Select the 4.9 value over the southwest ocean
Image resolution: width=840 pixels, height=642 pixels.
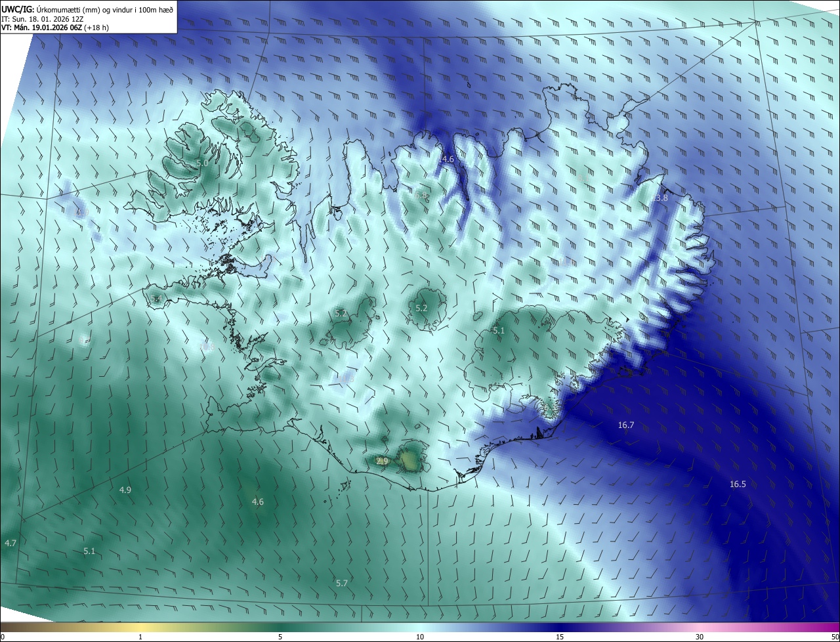tap(125, 490)
